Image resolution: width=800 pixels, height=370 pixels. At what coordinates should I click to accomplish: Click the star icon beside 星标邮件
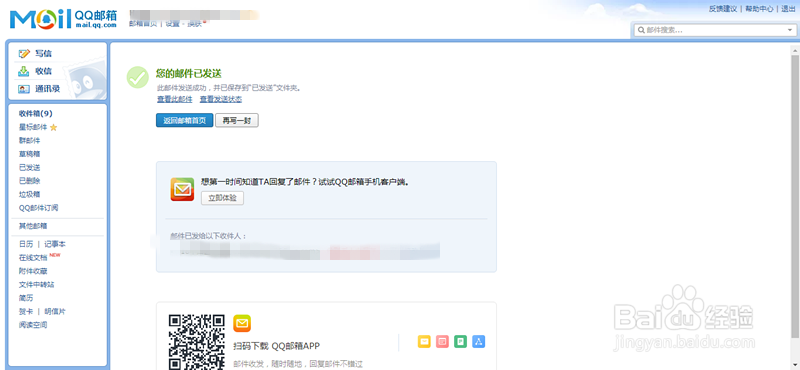[53, 128]
